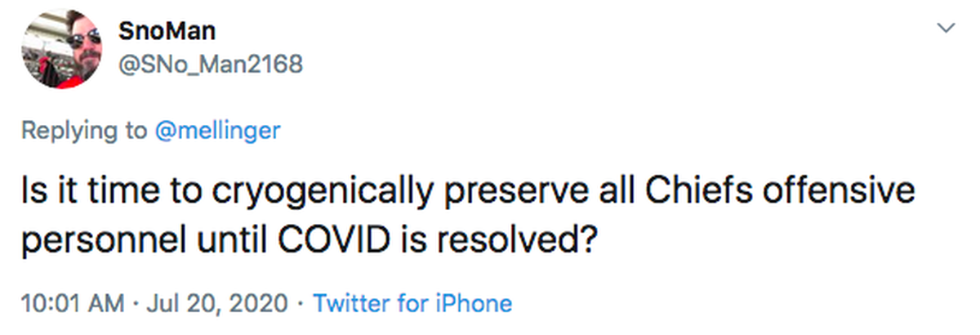Screen dimensions: 980x335
Task: Select the Twitter for iPhone source link
Action: tap(412, 304)
